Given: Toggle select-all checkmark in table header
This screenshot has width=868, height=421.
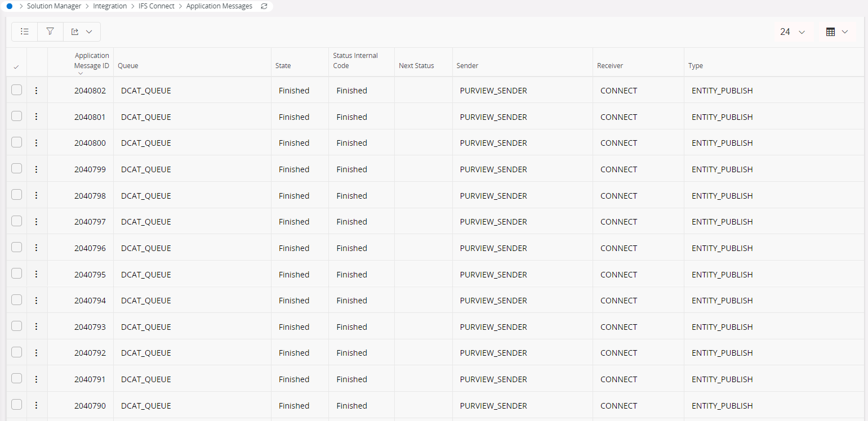Looking at the screenshot, I should click(16, 67).
